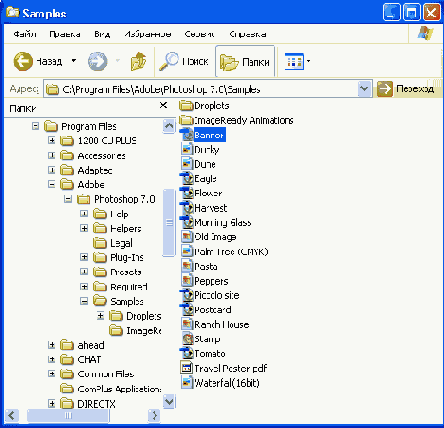Click the Forward navigation arrow icon
Image resolution: width=444 pixels, height=428 pixels.
[x=97, y=61]
